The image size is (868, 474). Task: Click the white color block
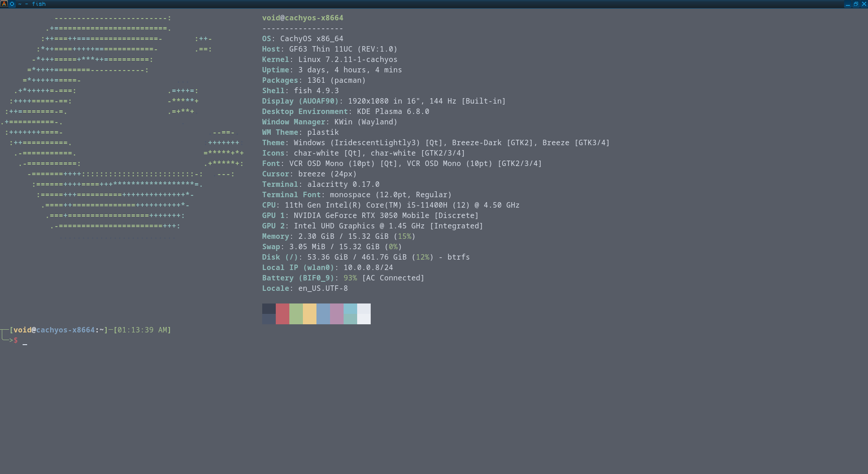click(364, 314)
